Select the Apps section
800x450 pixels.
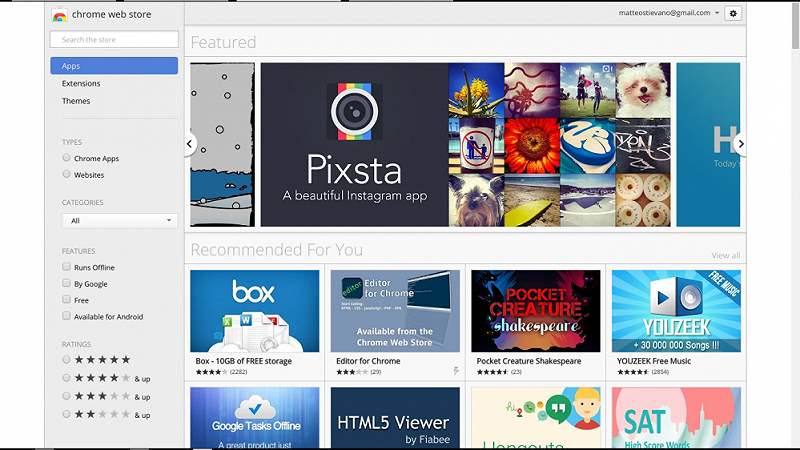[x=114, y=66]
